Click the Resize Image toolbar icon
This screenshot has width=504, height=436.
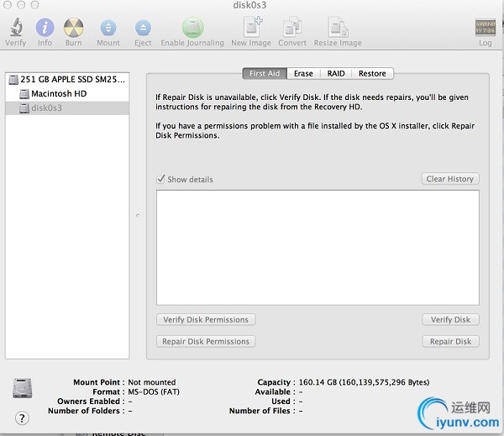[x=338, y=27]
